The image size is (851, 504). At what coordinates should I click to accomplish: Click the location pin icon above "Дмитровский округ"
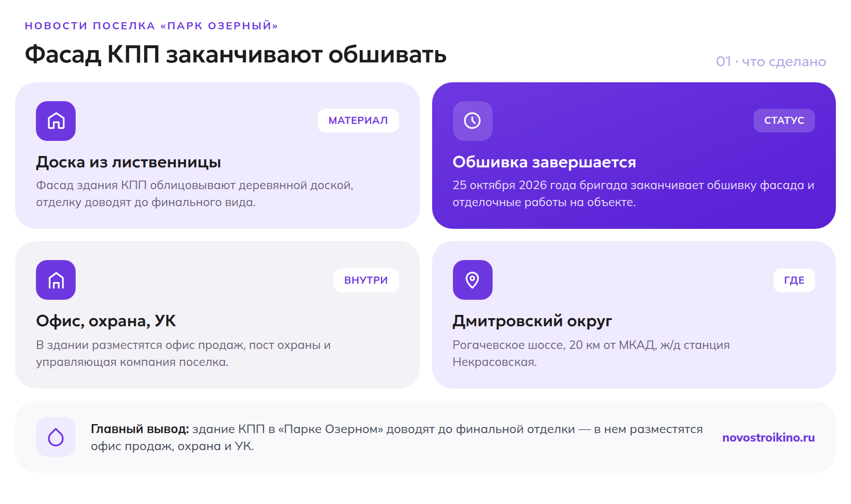(x=473, y=280)
